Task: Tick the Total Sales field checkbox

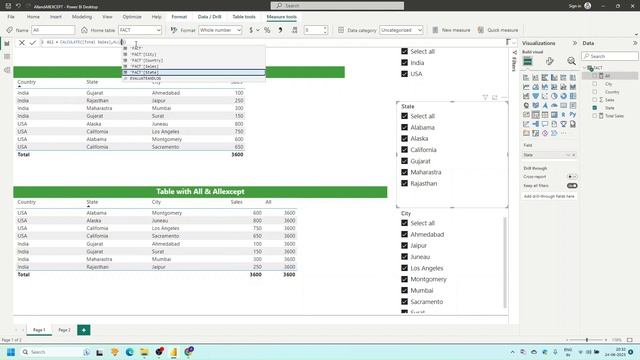Action: pos(594,116)
